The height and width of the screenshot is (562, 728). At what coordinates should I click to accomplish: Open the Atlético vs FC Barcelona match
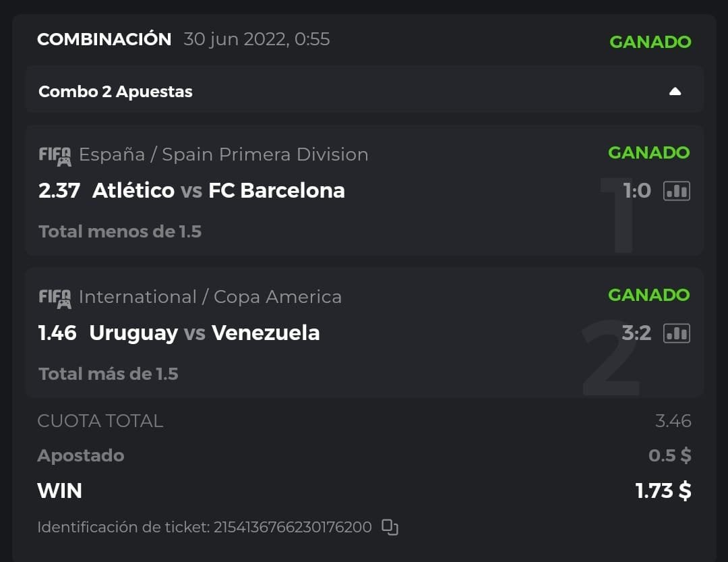coord(218,191)
